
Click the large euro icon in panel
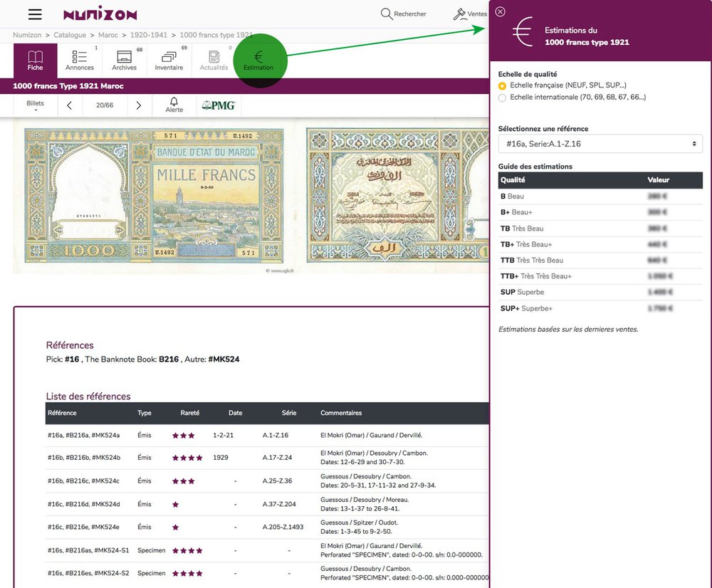pyautogui.click(x=522, y=32)
